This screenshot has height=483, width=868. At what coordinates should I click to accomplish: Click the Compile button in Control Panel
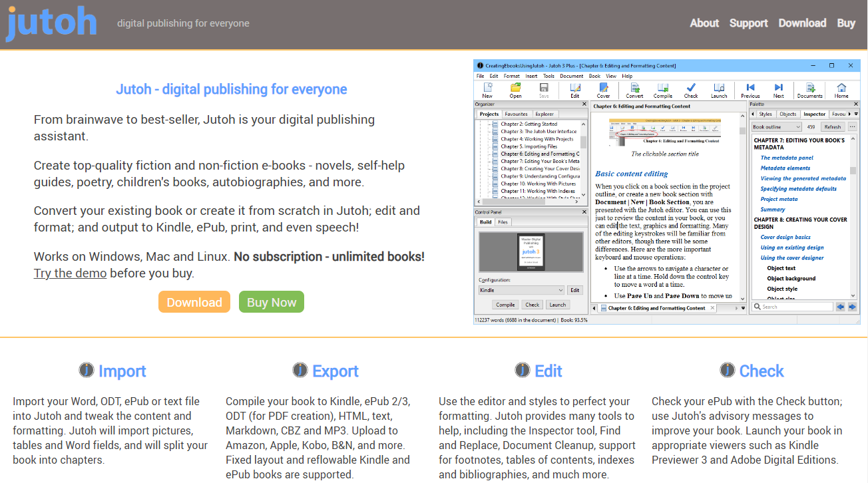coord(506,305)
